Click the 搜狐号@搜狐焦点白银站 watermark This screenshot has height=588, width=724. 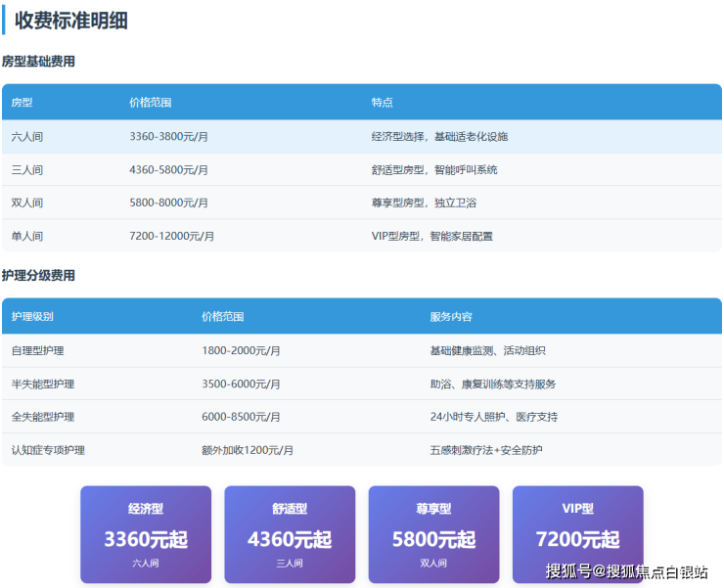(x=626, y=572)
